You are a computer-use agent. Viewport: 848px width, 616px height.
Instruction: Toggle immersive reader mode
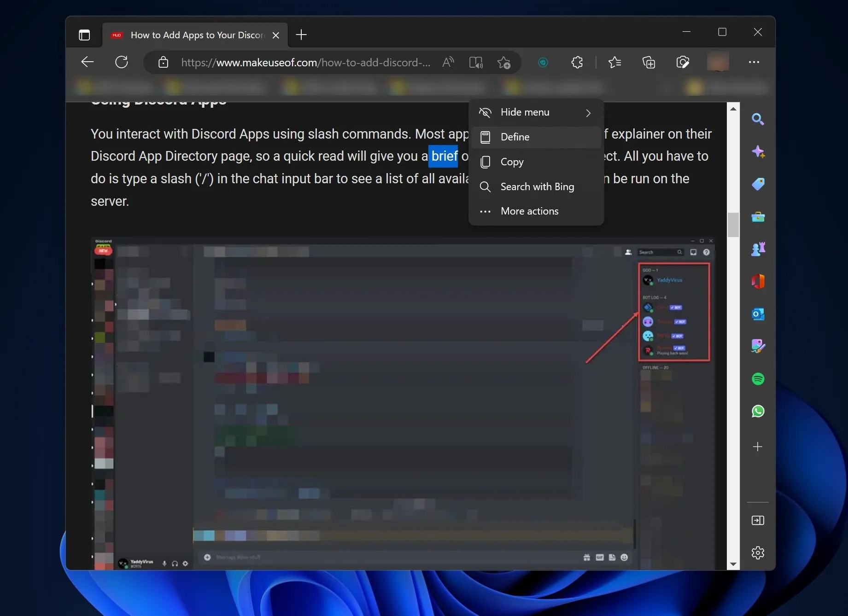[x=475, y=62]
